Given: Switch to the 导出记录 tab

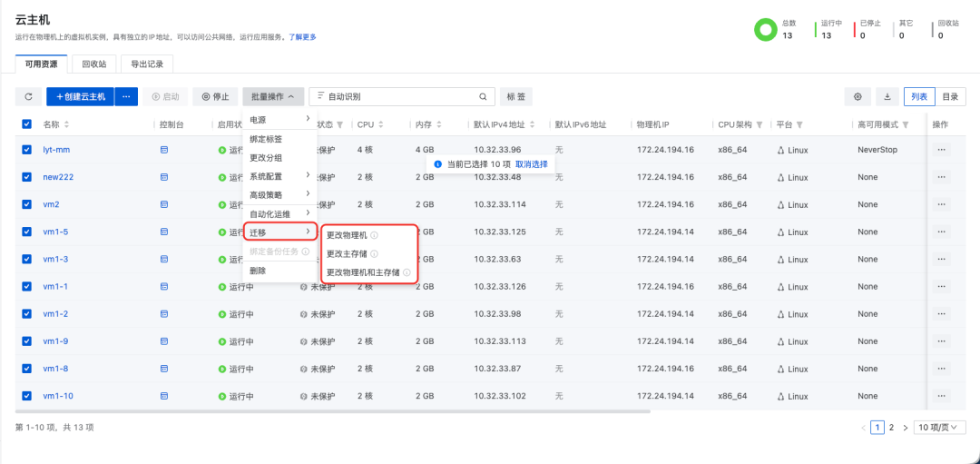Looking at the screenshot, I should pos(147,64).
